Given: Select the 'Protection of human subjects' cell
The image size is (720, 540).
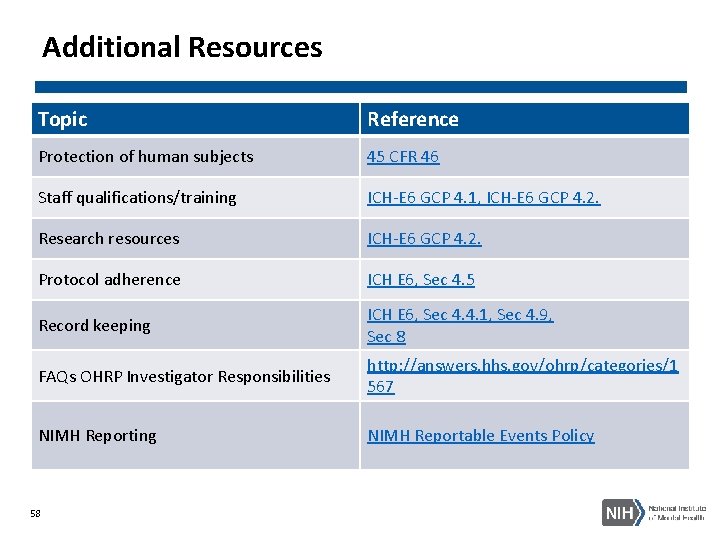Looking at the screenshot, I should pyautogui.click(x=196, y=157).
